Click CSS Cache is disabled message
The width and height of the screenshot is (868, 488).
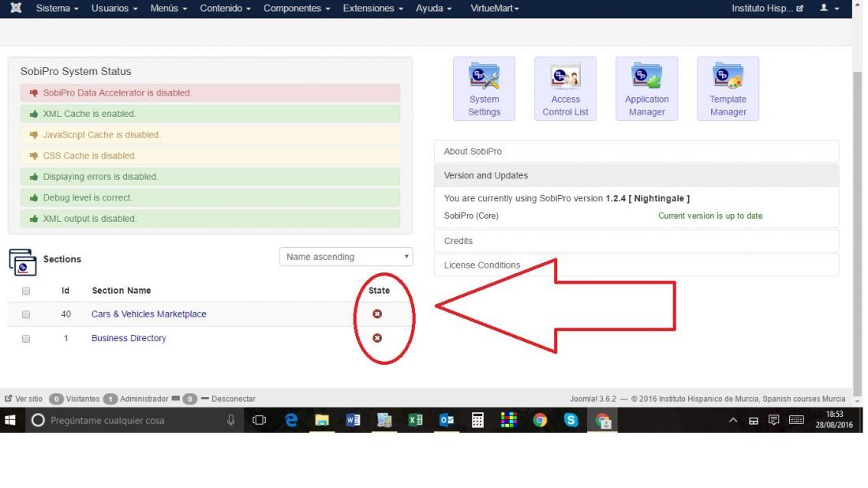(211, 156)
